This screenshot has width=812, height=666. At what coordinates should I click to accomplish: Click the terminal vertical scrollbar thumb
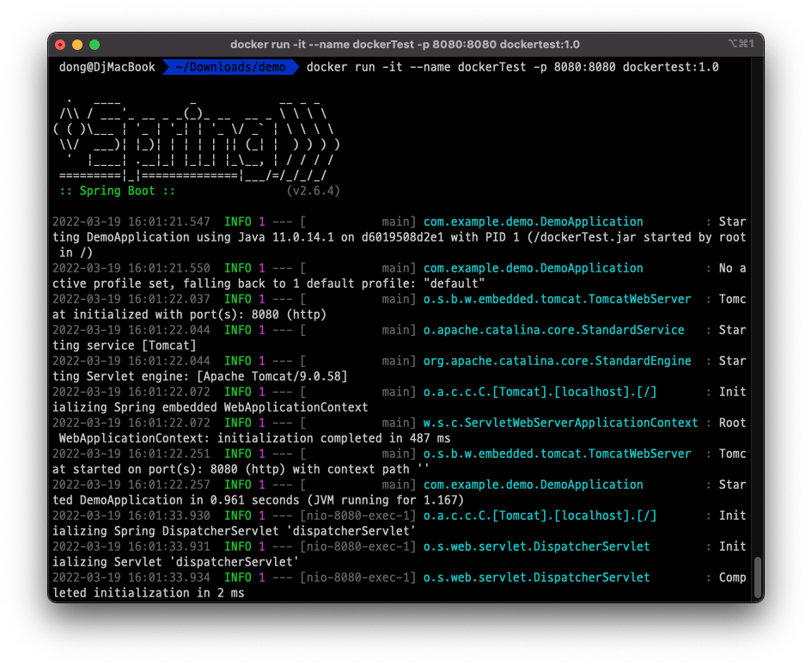758,577
